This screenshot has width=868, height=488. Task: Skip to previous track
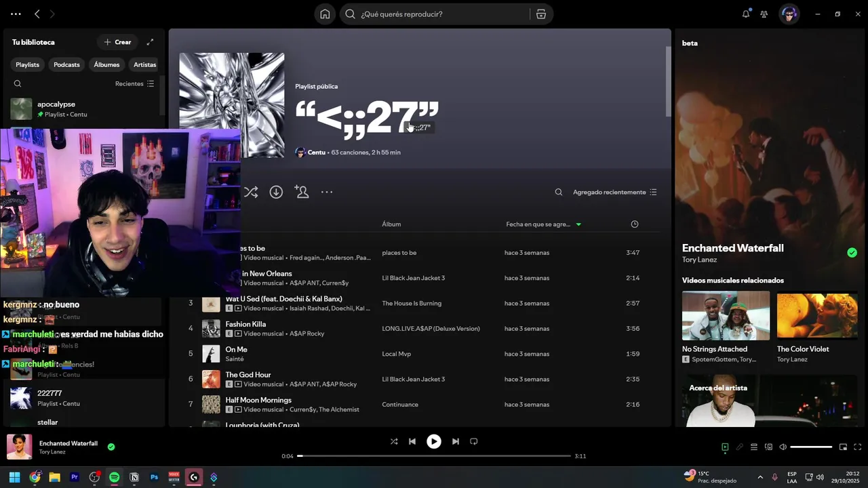(412, 442)
